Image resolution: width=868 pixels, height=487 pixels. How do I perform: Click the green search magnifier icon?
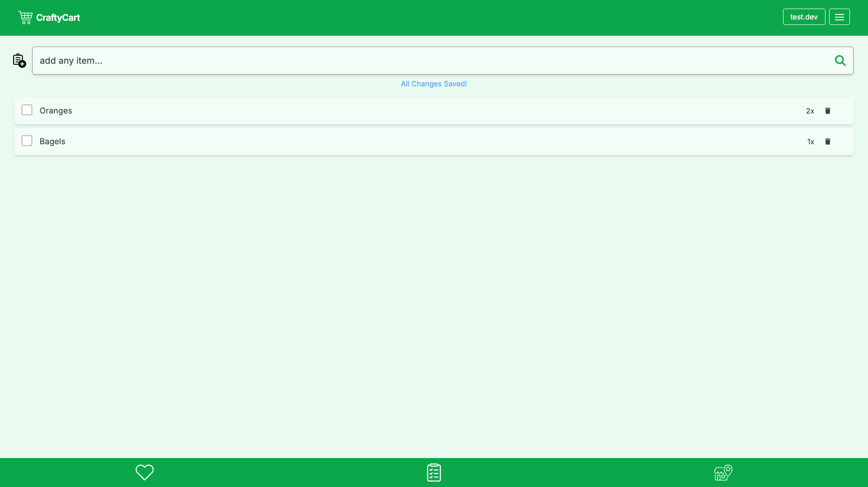tap(840, 61)
